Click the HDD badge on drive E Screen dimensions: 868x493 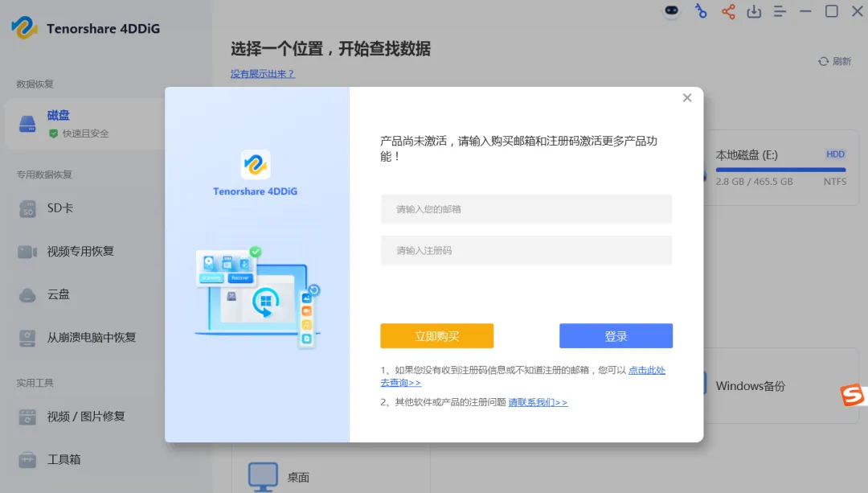(x=835, y=154)
